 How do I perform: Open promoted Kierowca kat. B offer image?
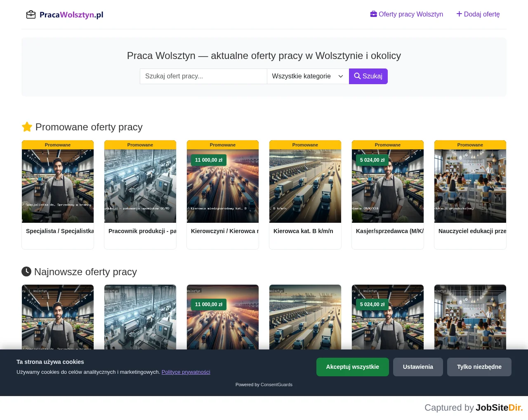(x=305, y=186)
